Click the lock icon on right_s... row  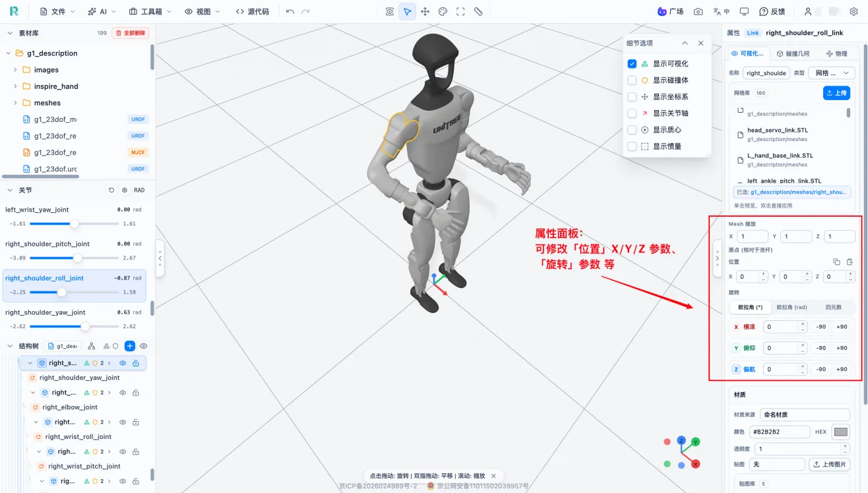[136, 362]
